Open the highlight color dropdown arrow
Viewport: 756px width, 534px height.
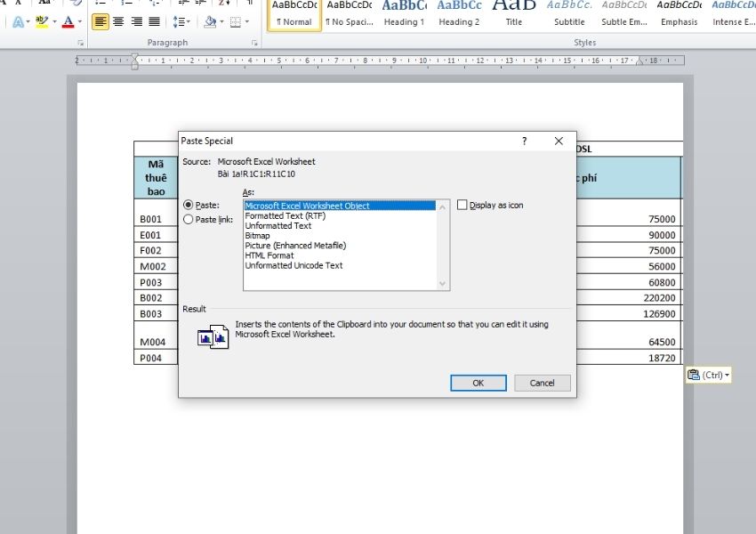tap(54, 21)
